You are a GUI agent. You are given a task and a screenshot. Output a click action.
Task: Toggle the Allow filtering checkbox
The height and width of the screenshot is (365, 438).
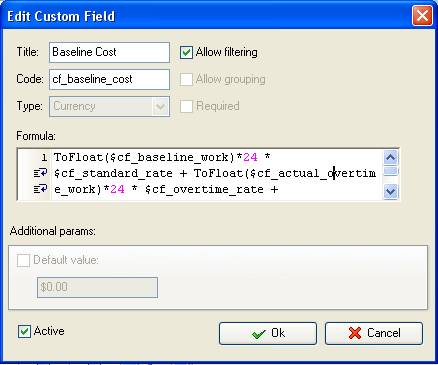[186, 52]
